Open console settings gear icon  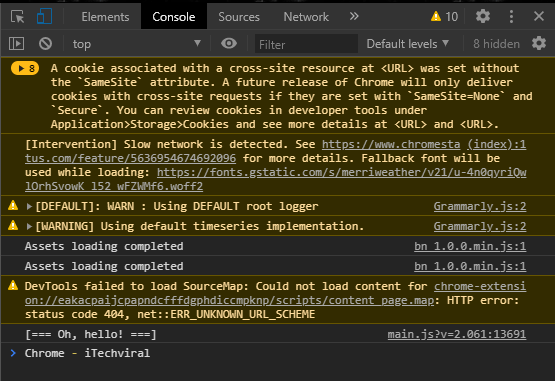(x=539, y=43)
